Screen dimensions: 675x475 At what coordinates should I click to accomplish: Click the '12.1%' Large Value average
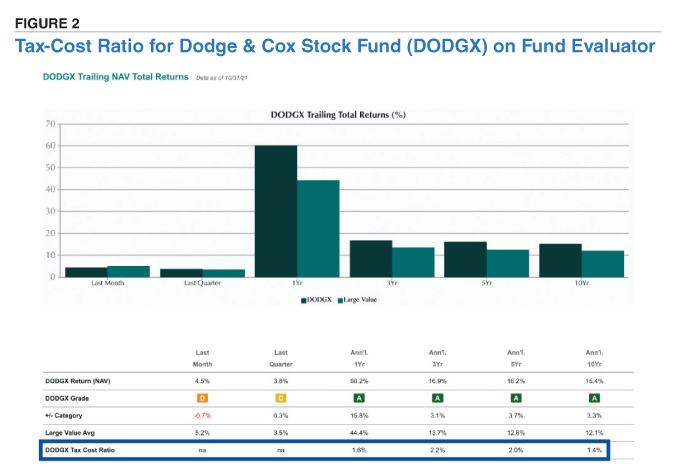pyautogui.click(x=594, y=433)
